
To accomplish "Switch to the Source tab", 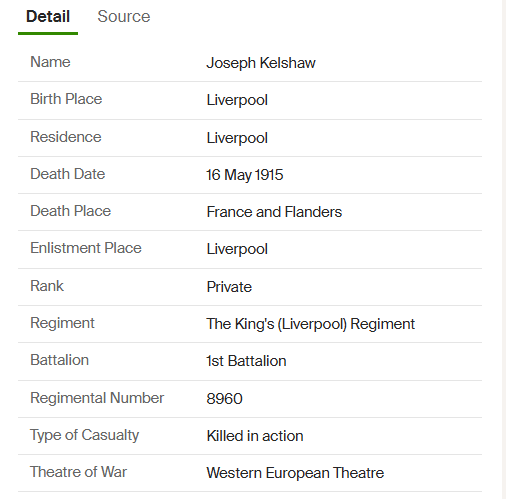I will (124, 16).
